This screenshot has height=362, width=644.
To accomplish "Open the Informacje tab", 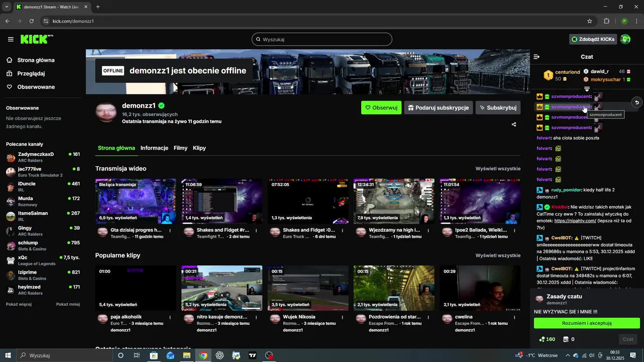I will point(154,148).
